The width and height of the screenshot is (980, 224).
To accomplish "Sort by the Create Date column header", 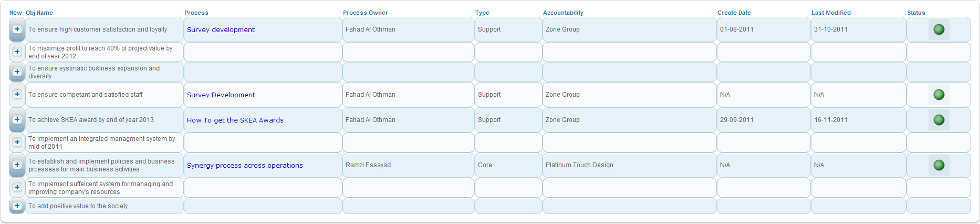I will click(x=734, y=13).
